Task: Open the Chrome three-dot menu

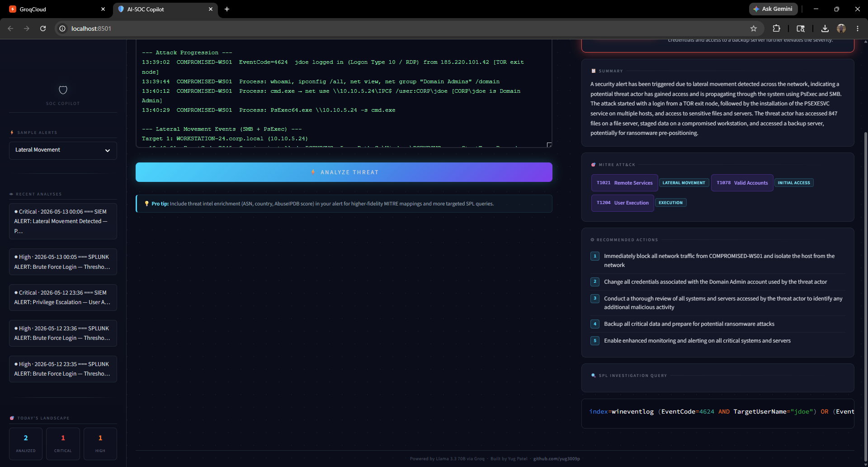Action: pyautogui.click(x=858, y=29)
